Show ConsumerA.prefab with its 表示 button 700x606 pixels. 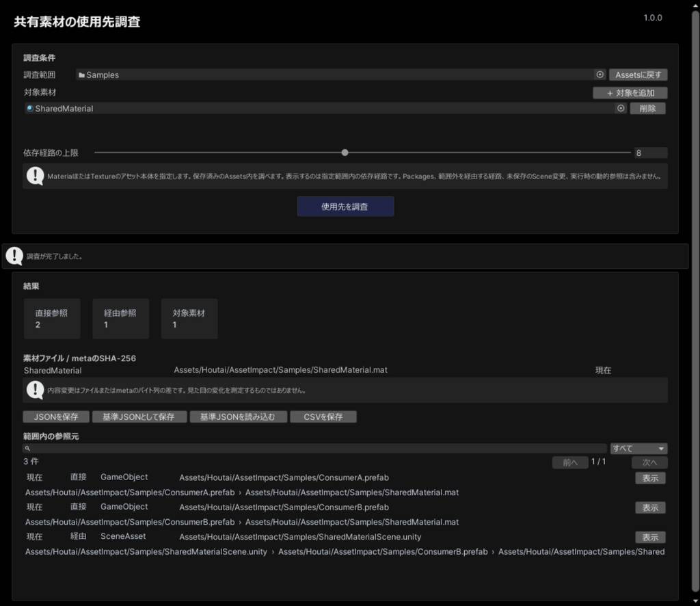[x=650, y=478]
